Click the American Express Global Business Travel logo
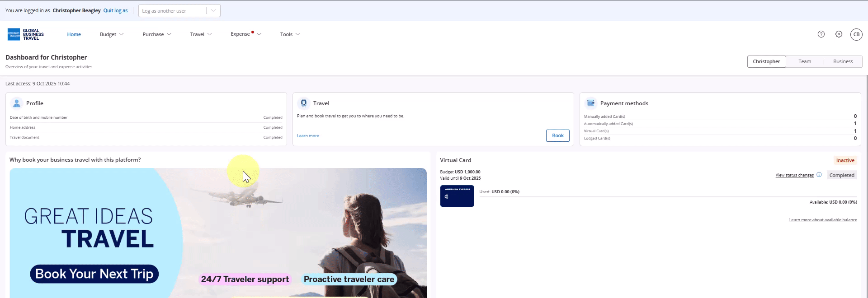868x298 pixels. coord(26,34)
